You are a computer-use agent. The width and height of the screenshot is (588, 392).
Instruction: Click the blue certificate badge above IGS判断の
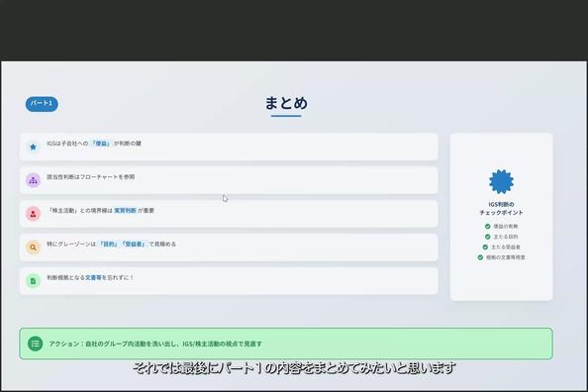coord(501,181)
